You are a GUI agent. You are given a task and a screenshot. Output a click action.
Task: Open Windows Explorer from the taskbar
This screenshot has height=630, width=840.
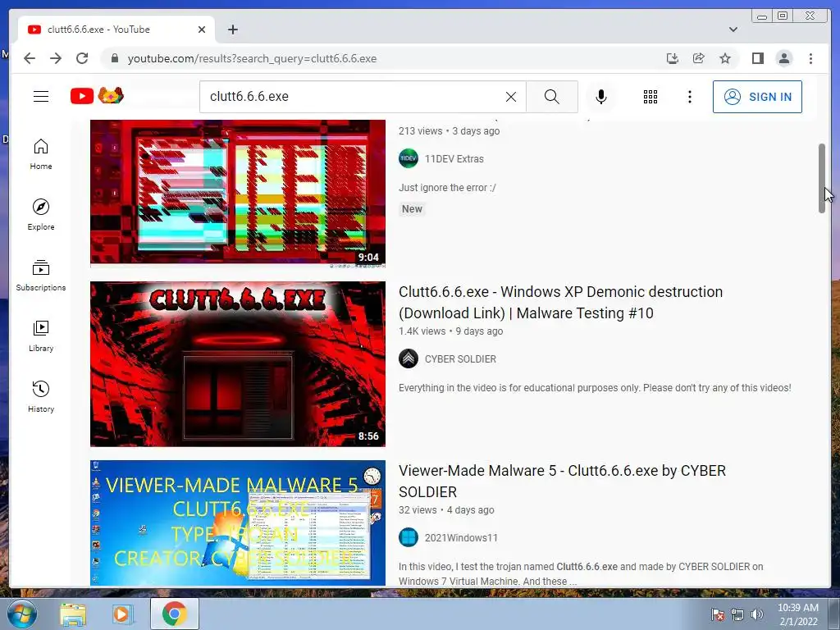coord(73,614)
